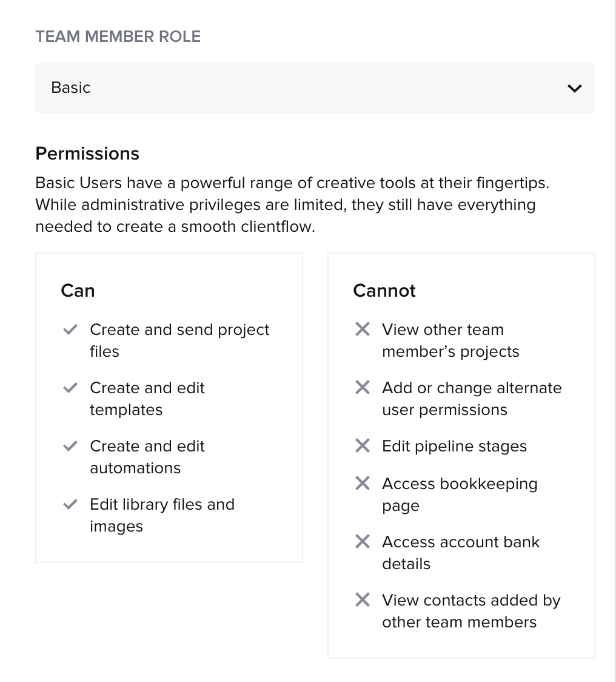This screenshot has width=616, height=682.
Task: Click checkmark beside Create and send project files
Action: [70, 330]
